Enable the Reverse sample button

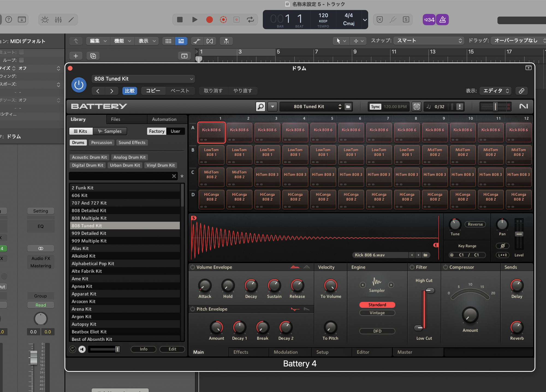coord(475,224)
